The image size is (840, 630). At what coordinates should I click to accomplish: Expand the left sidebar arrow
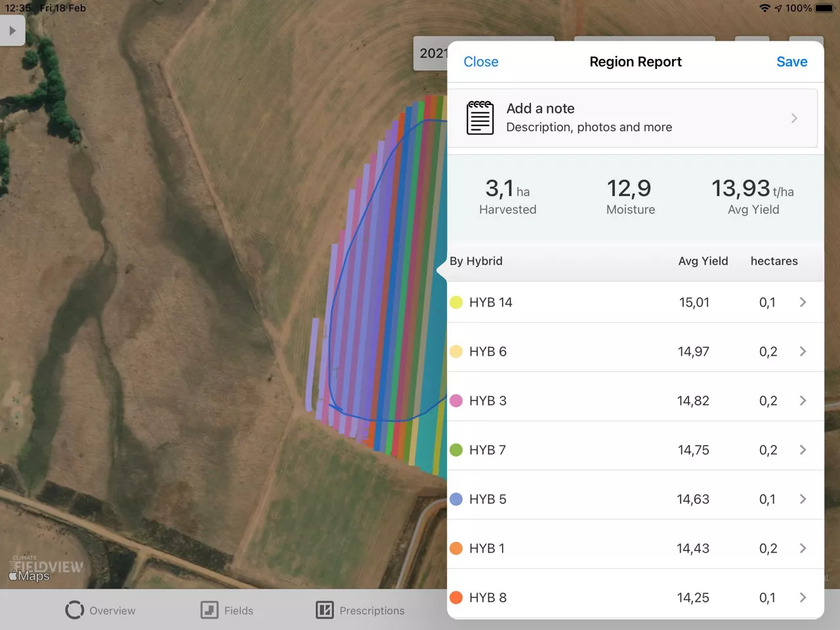pos(12,31)
